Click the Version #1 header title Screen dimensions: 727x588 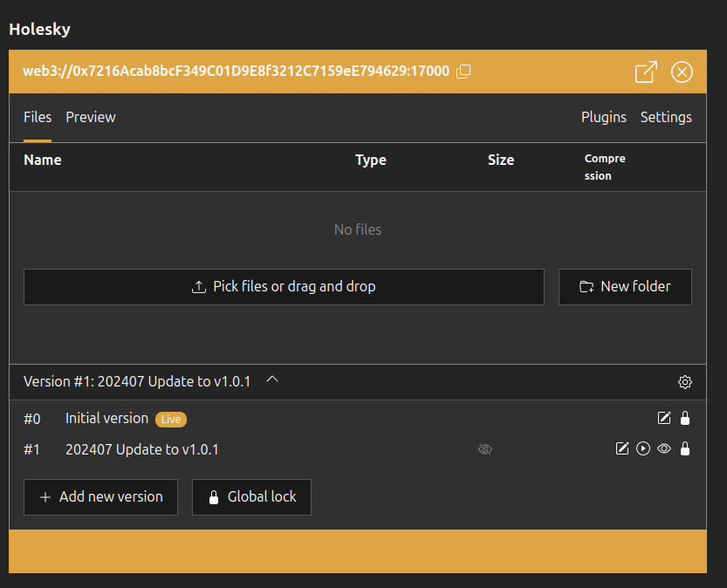pos(137,382)
